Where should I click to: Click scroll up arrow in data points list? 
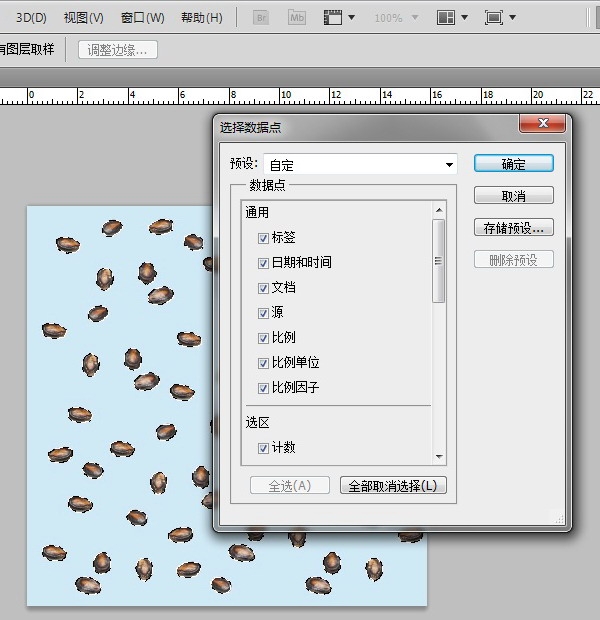click(438, 210)
